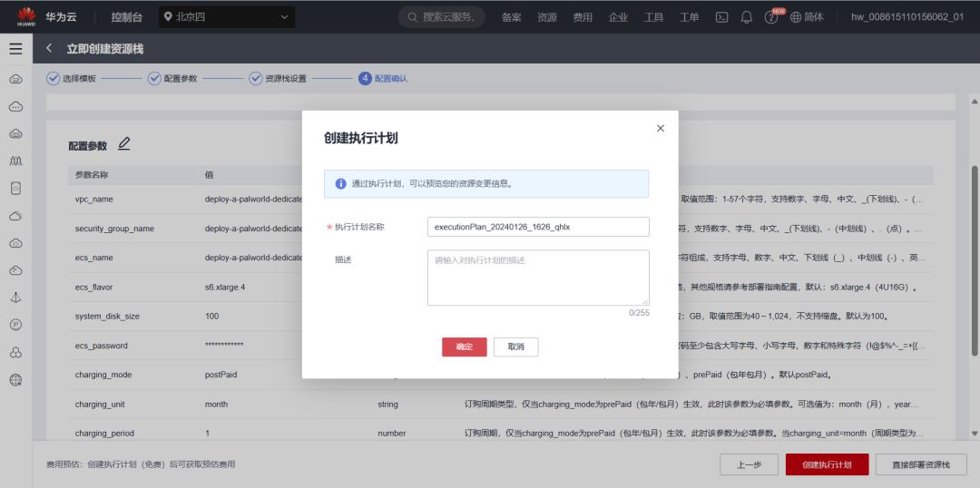
Task: Close the 创建执行计划 dialog with X
Action: pos(660,128)
